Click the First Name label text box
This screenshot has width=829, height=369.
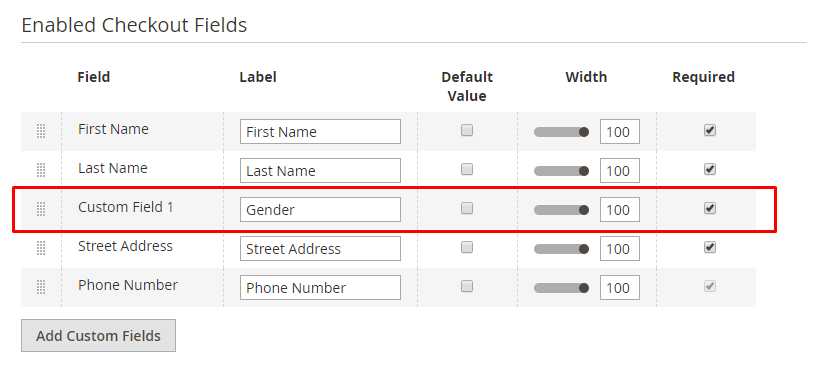(x=320, y=132)
